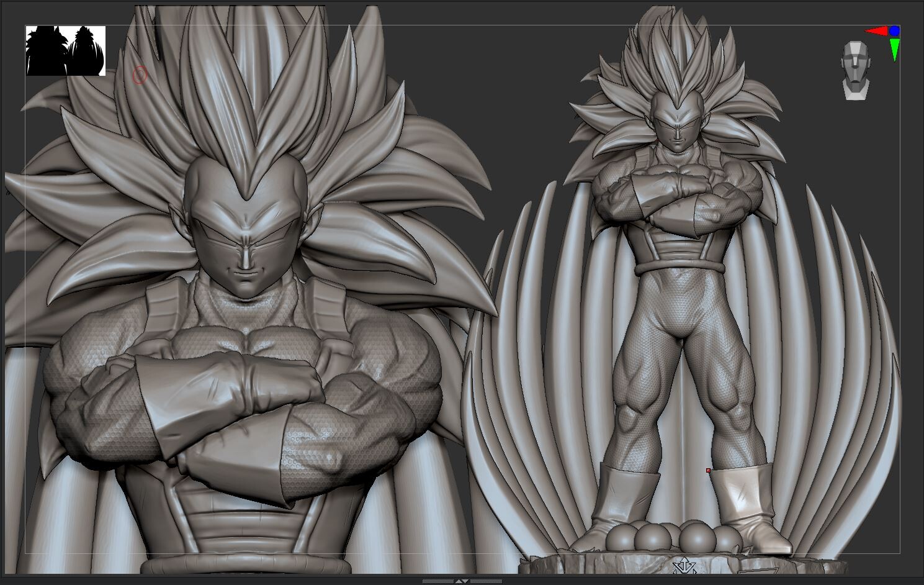Click the Vegeta sculpt's face in the close-up view
The width and height of the screenshot is (924, 585).
click(247, 248)
